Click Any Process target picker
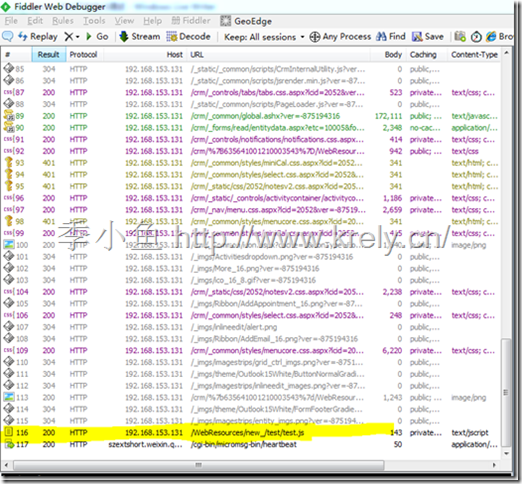Image resolution: width=522 pixels, height=484 pixels. 340,36
